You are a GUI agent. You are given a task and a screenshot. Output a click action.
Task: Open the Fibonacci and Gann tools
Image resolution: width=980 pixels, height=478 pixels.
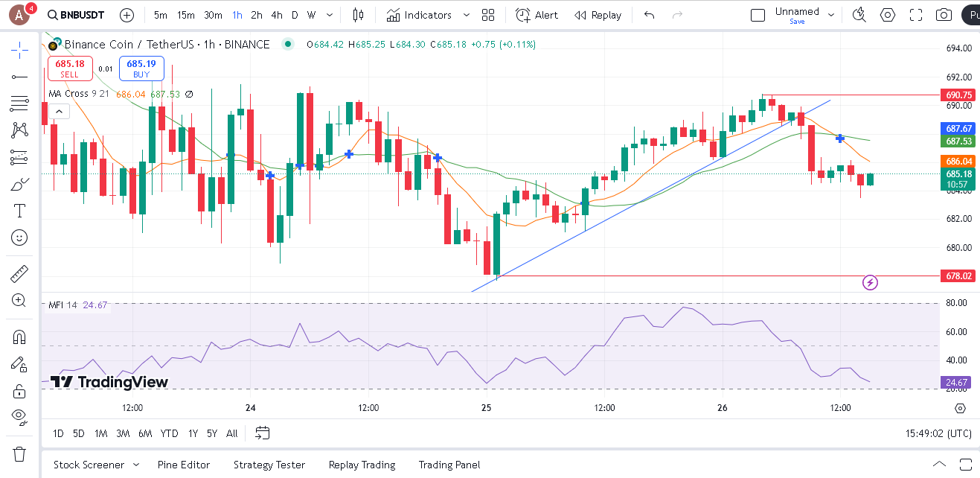(19, 103)
